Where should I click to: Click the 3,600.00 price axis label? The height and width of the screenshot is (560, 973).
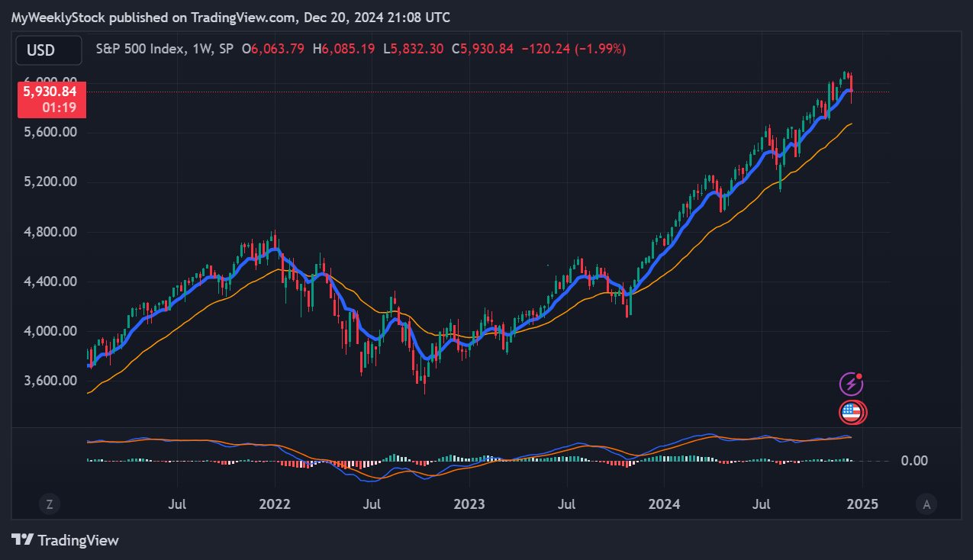50,381
